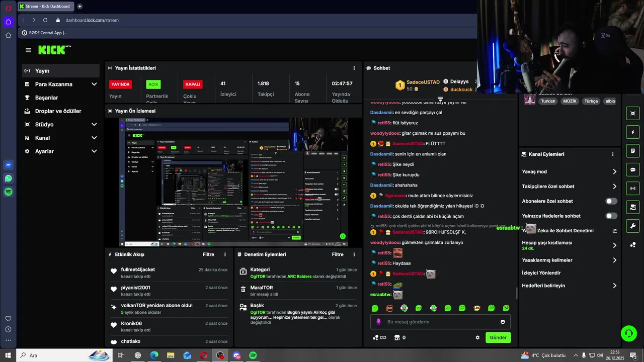Image resolution: width=644 pixels, height=362 pixels.
Task: Click the lightning bolt quick action icon
Action: point(633,132)
